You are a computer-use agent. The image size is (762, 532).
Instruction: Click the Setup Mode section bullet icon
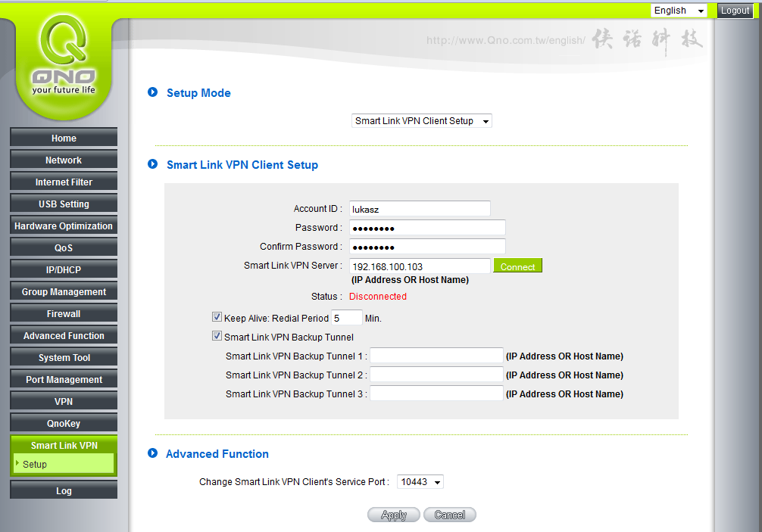click(152, 92)
